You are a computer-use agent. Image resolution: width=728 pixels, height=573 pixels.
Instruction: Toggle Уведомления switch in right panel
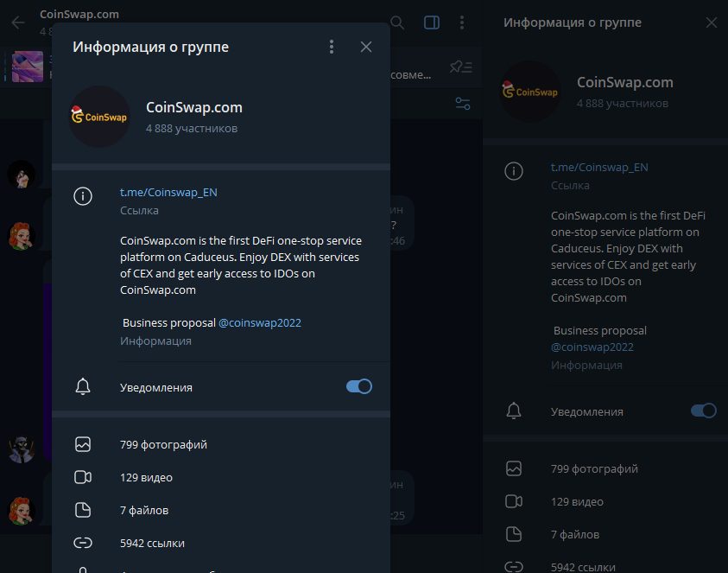[x=704, y=411]
